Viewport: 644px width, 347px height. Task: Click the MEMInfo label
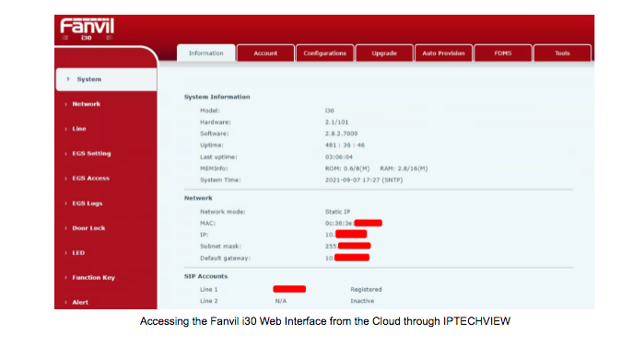click(214, 168)
